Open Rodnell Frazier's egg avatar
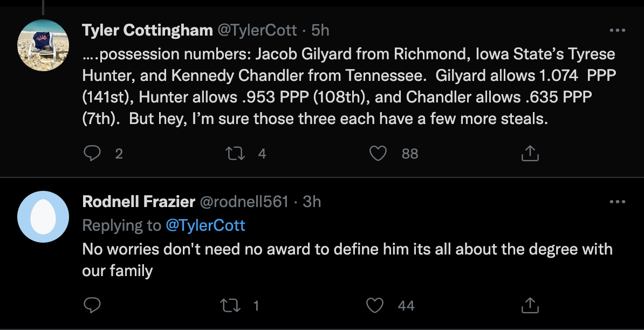The height and width of the screenshot is (330, 644). tap(44, 216)
